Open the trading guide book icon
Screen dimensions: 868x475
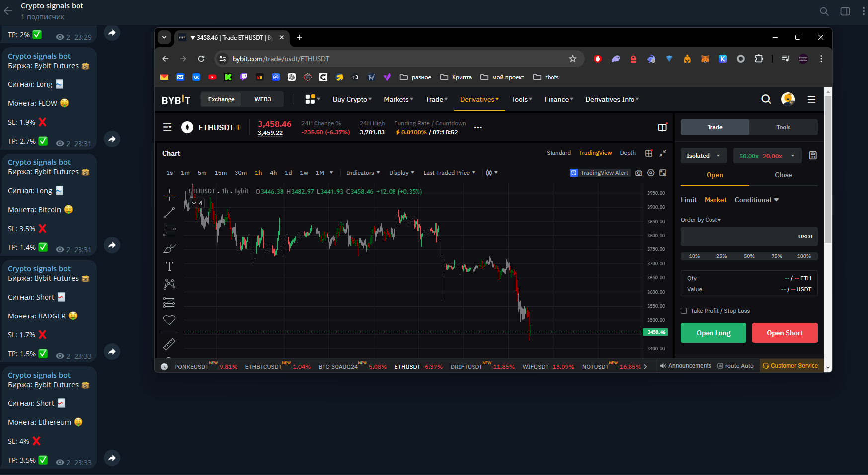pyautogui.click(x=662, y=128)
